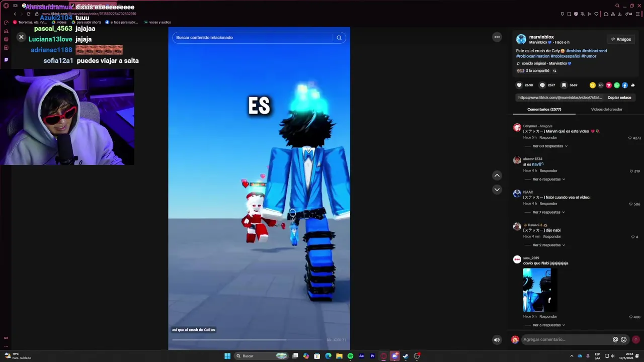Image resolution: width=644 pixels, height=362 pixels.
Task: Expand 'Ver 3 respuestas' replies
Action: [548, 325]
